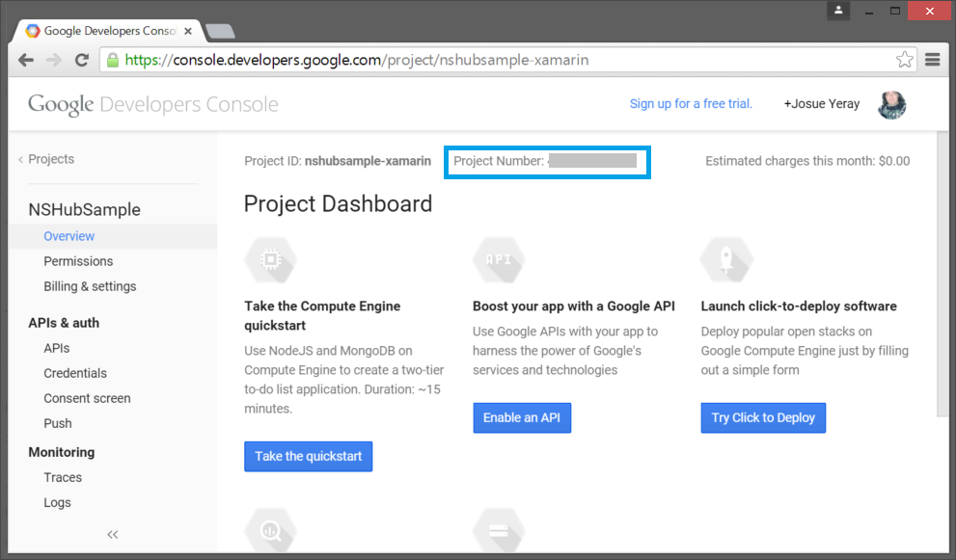This screenshot has height=560, width=956.
Task: Open the Sign up for a free trial link
Action: pyautogui.click(x=691, y=103)
